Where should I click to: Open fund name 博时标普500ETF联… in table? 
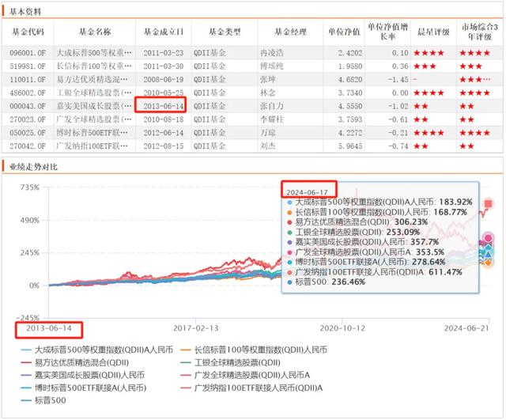(x=92, y=133)
